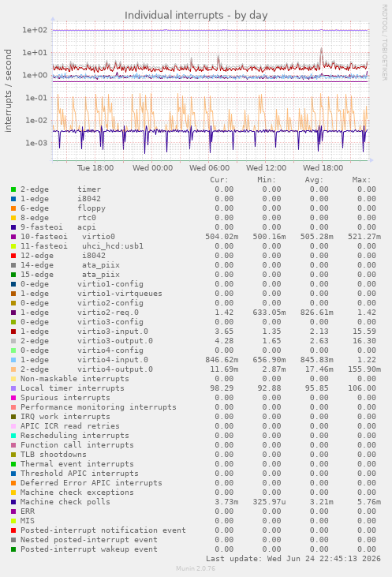Click the graph title Individual interrupts - by day
The height and width of the screenshot is (577, 392).
[196, 16]
